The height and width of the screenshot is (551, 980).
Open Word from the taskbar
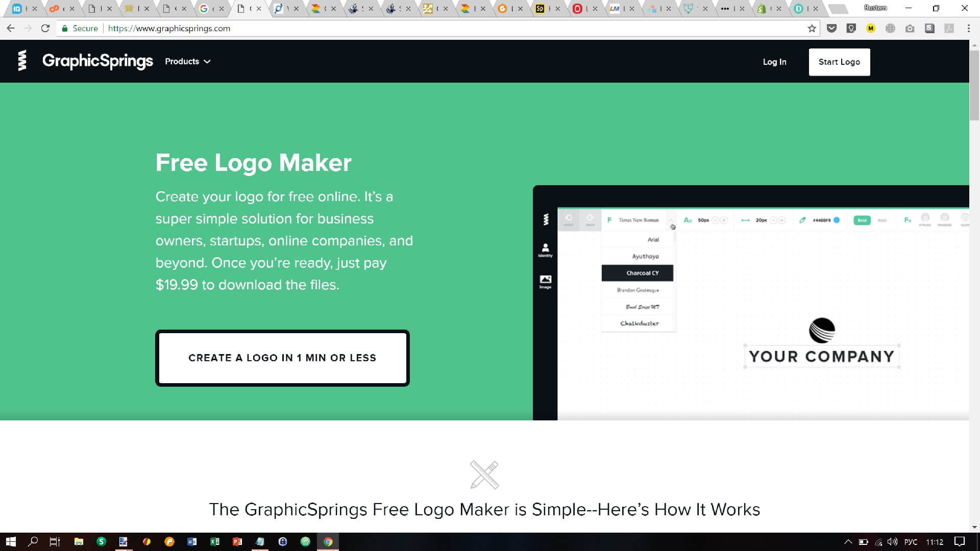click(x=192, y=542)
